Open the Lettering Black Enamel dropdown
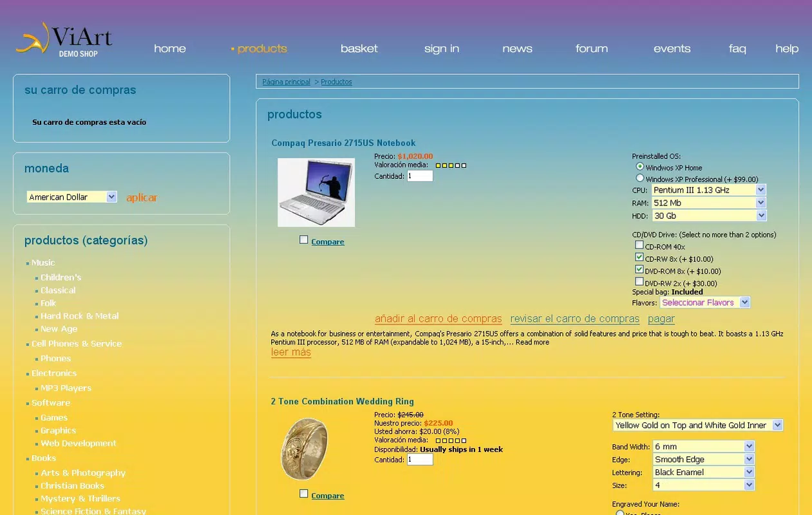 (704, 472)
